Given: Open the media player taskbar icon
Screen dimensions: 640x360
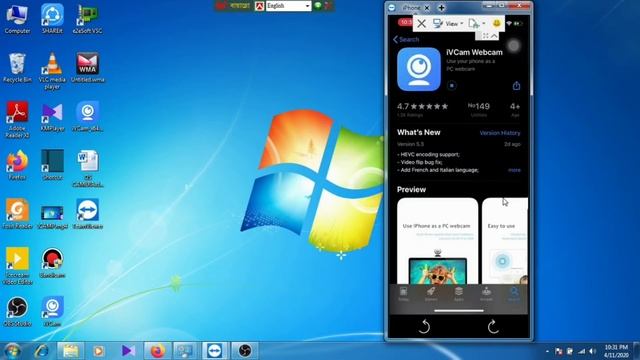Looking at the screenshot, I should (x=99, y=351).
